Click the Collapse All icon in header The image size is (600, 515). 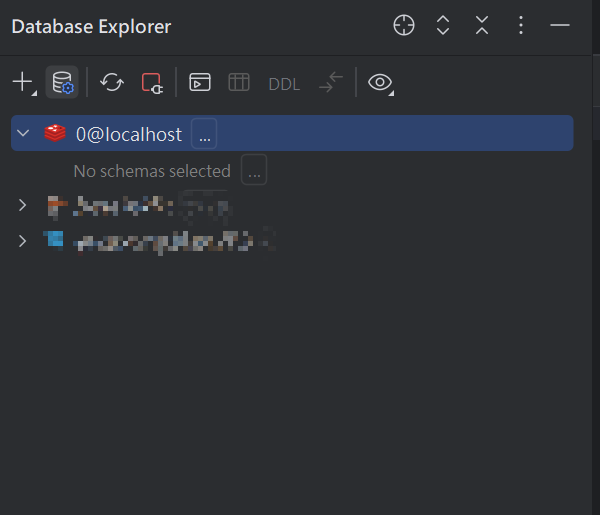tap(482, 25)
